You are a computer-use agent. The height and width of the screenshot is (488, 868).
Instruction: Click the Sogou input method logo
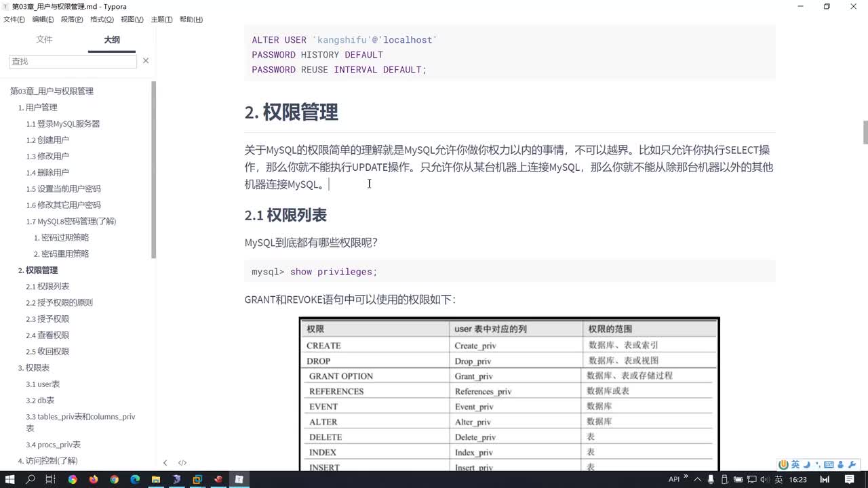[784, 464]
